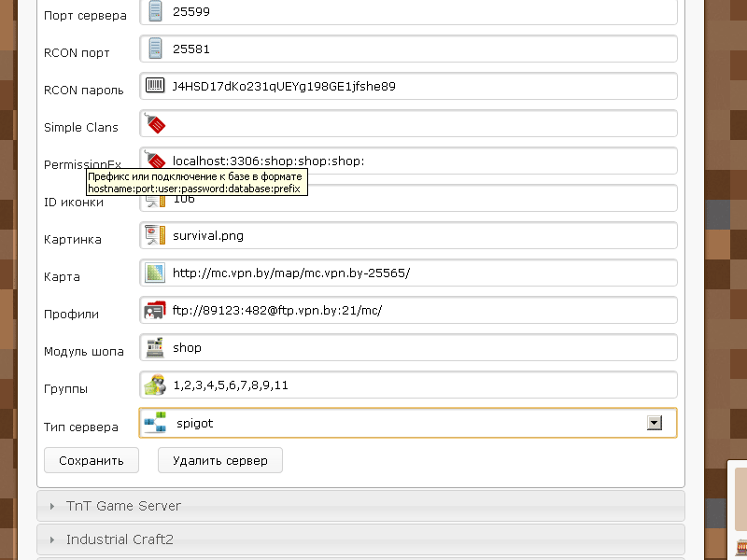Click the profile card icon in Профили field
This screenshot has width=747, height=560.
155,310
